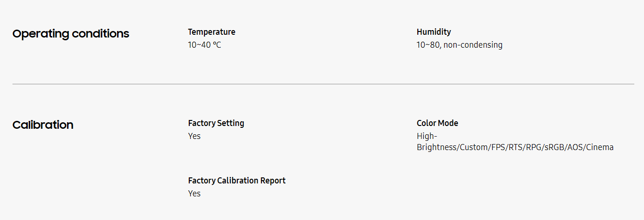This screenshot has width=644, height=220.
Task: Select the Temperature spec label
Action: tap(211, 32)
